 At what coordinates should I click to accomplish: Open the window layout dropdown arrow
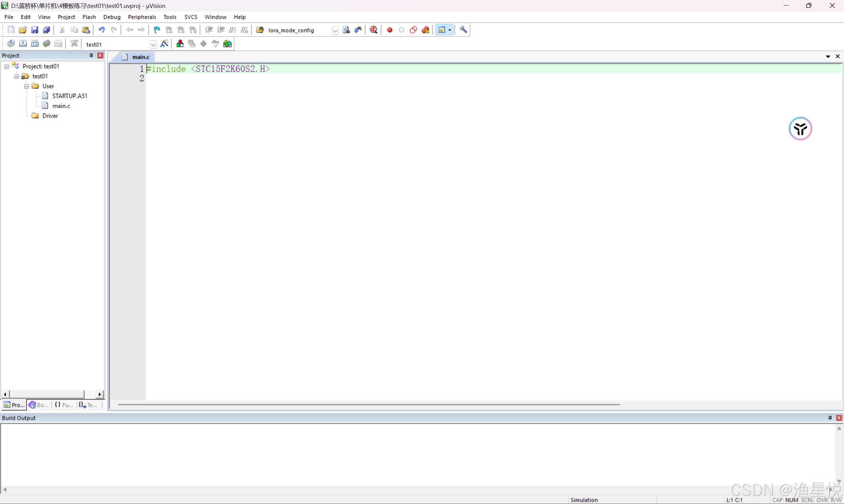(x=450, y=30)
